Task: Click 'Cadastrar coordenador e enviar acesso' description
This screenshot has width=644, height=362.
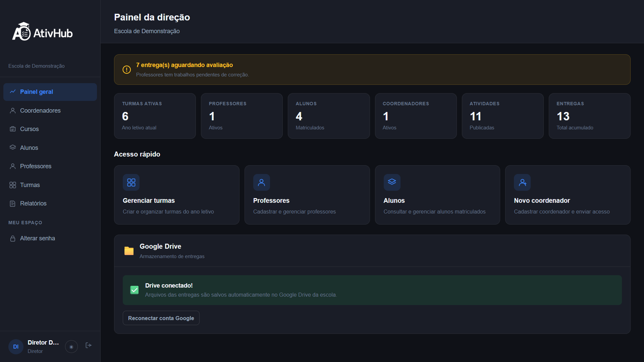Action: pos(562,212)
